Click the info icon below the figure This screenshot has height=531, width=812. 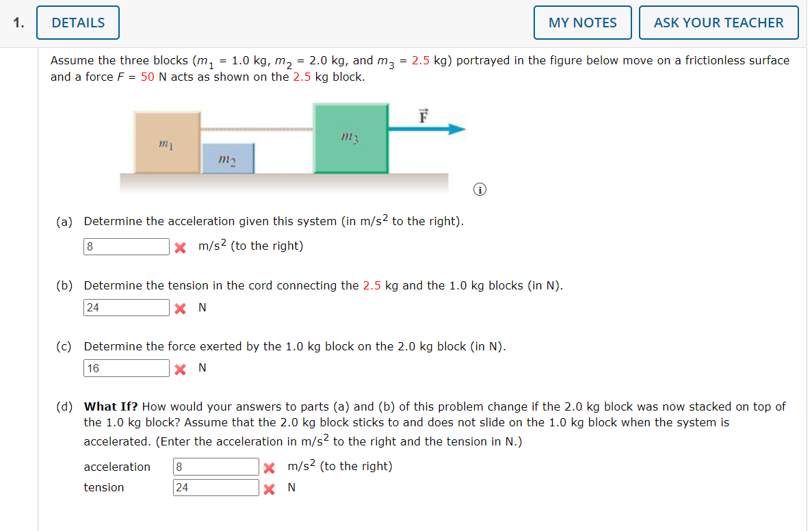point(480,189)
